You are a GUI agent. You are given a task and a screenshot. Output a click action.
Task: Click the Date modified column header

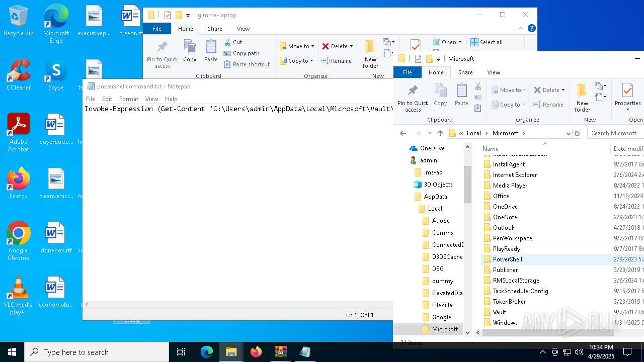coord(628,149)
